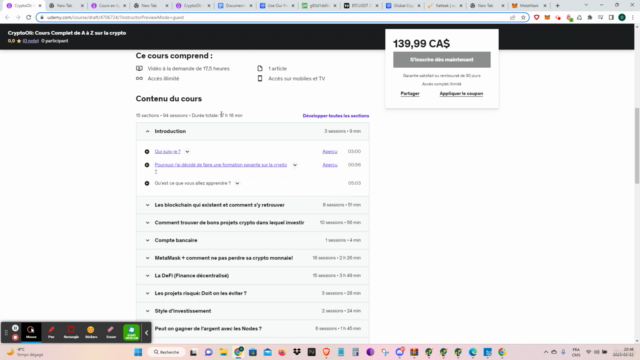Stop the screen recording
The image size is (640, 360).
tap(15, 337)
